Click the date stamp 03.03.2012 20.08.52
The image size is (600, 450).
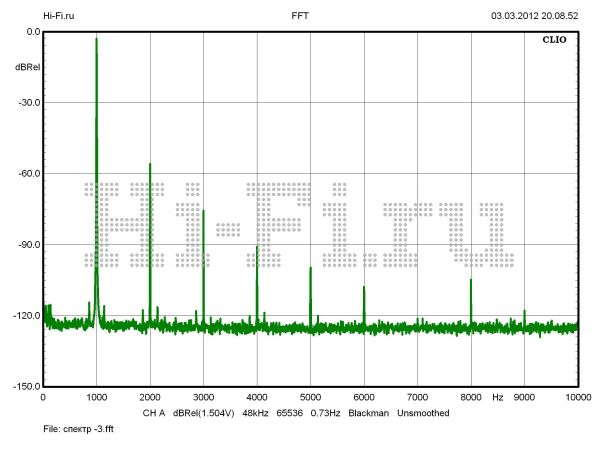534,16
